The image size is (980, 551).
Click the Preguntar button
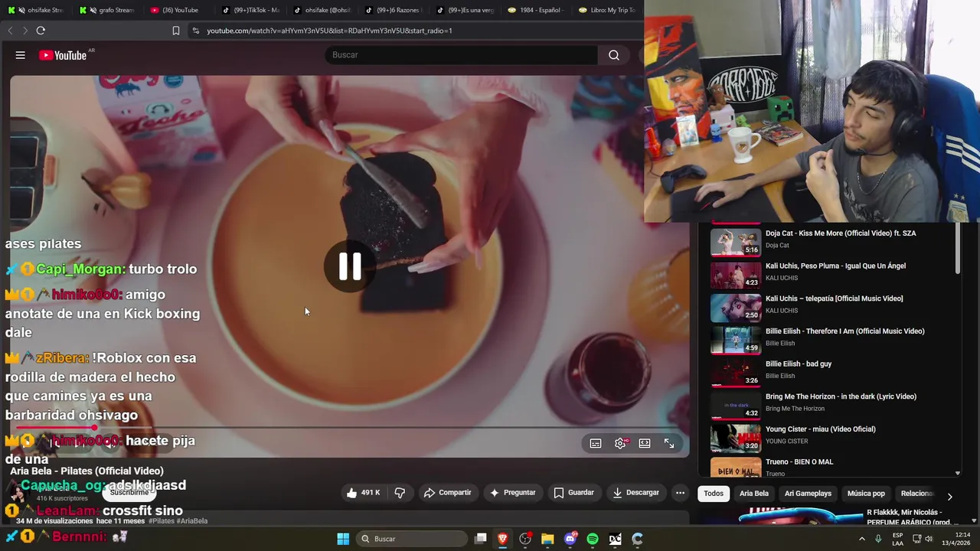[x=513, y=493]
